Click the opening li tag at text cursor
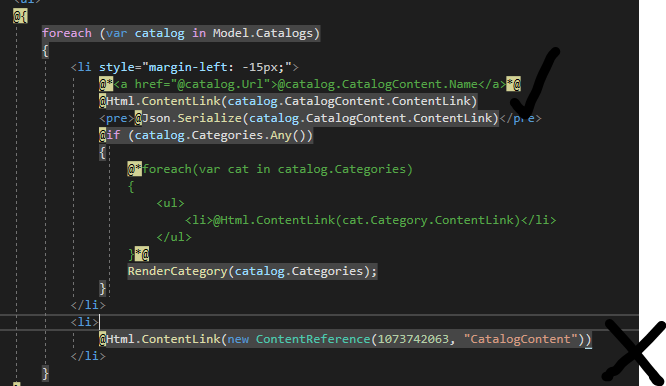This screenshot has height=386, width=666. (x=85, y=322)
